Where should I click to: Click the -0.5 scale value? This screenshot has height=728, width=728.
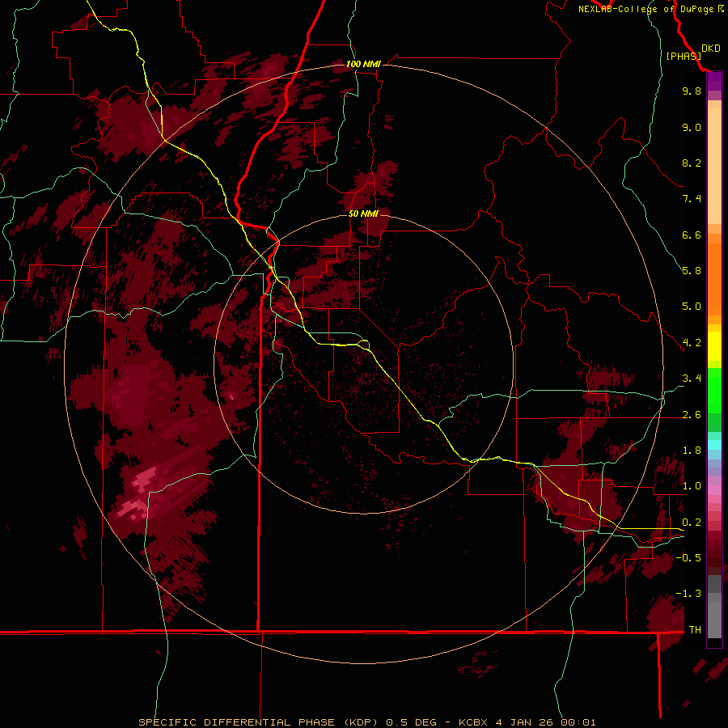coord(688,558)
